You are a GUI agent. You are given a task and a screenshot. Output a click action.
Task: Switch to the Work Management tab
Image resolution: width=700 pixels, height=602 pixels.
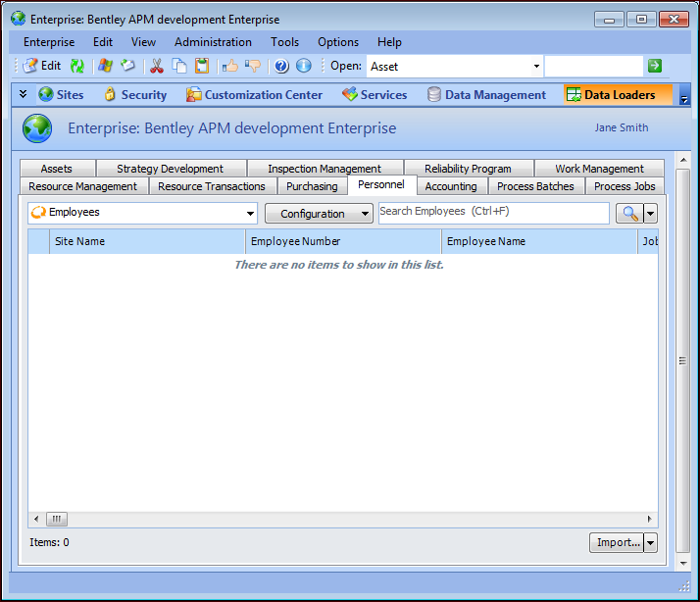600,169
